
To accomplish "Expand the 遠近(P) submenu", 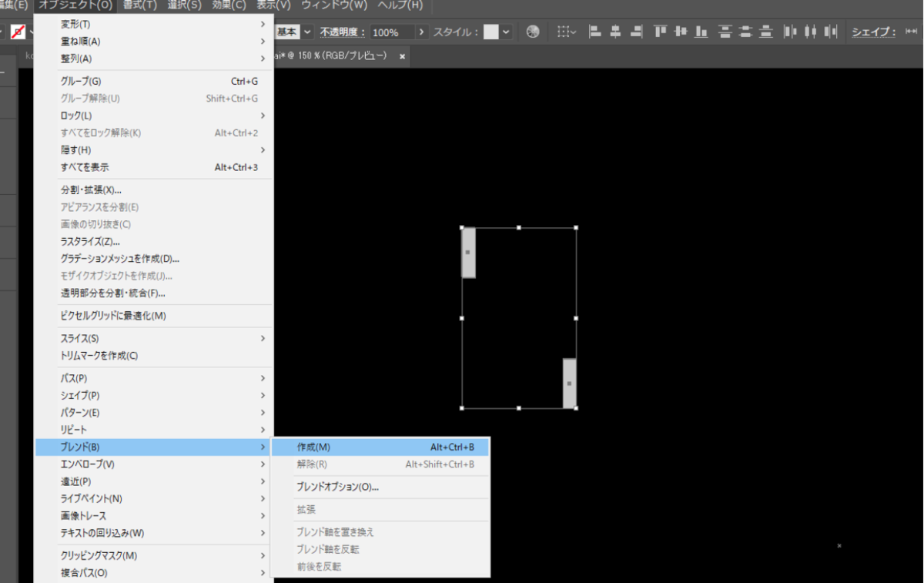I will tap(153, 481).
